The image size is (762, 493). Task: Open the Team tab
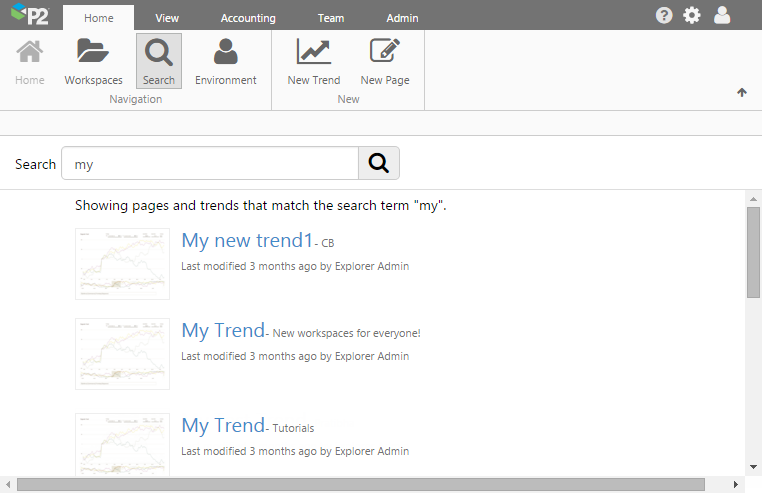[x=331, y=18]
